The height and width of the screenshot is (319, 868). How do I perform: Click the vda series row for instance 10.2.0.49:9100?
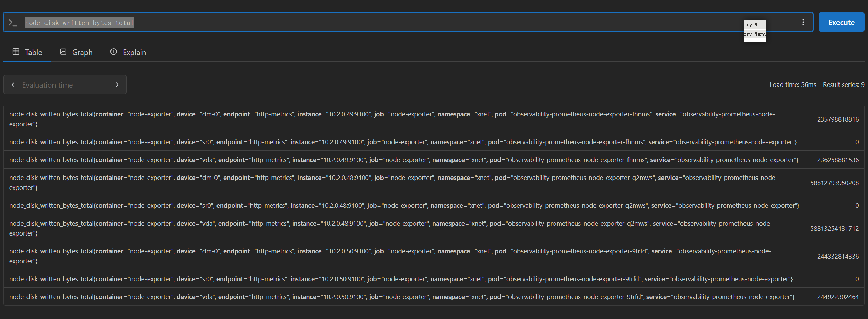click(x=434, y=160)
